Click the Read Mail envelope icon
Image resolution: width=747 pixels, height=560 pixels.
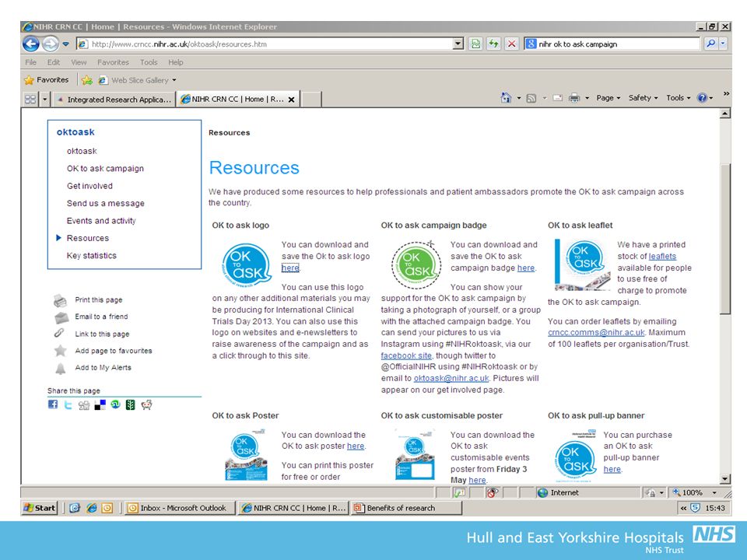click(557, 98)
